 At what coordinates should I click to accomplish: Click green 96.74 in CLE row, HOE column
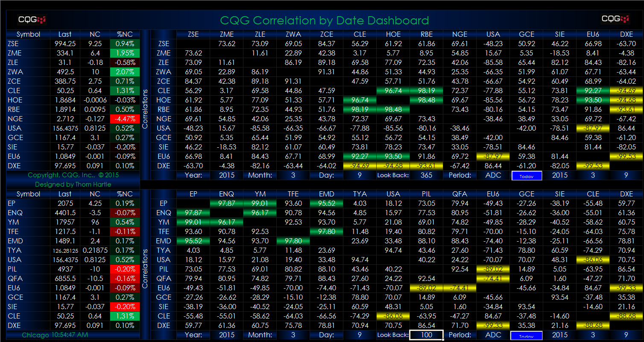pyautogui.click(x=393, y=91)
